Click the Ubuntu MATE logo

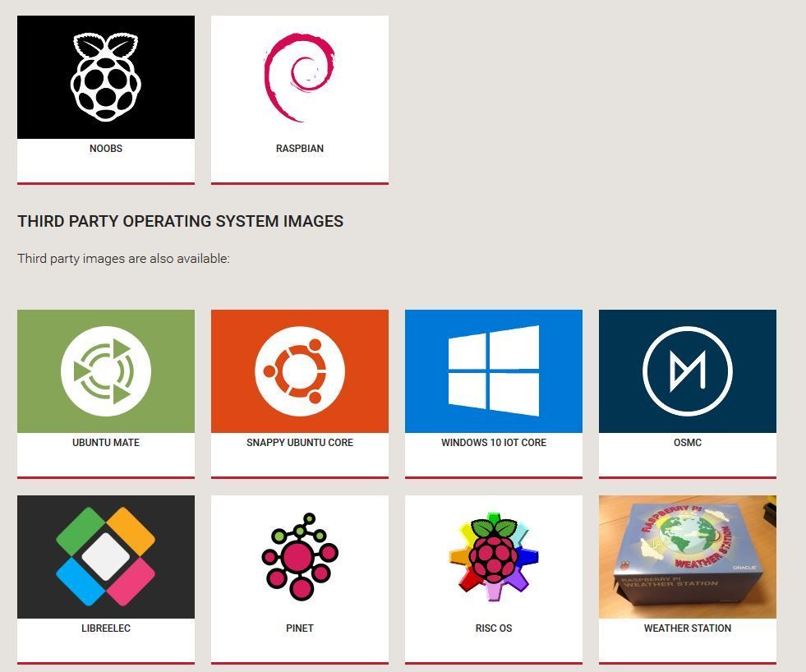pos(105,371)
